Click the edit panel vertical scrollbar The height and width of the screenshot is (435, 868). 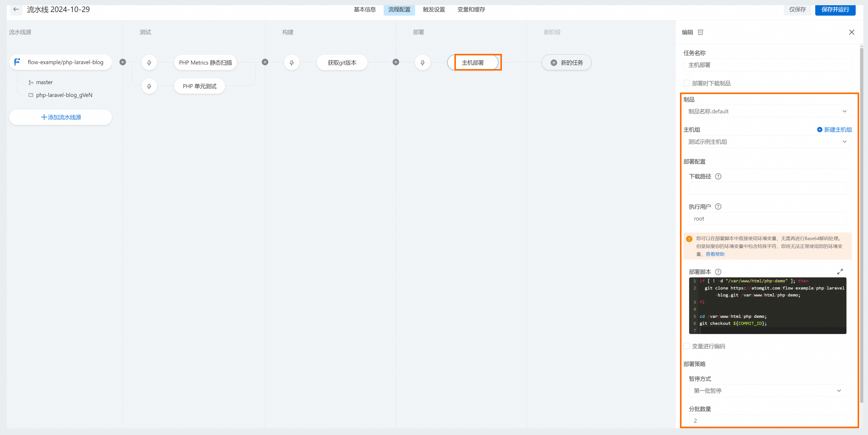(861, 225)
